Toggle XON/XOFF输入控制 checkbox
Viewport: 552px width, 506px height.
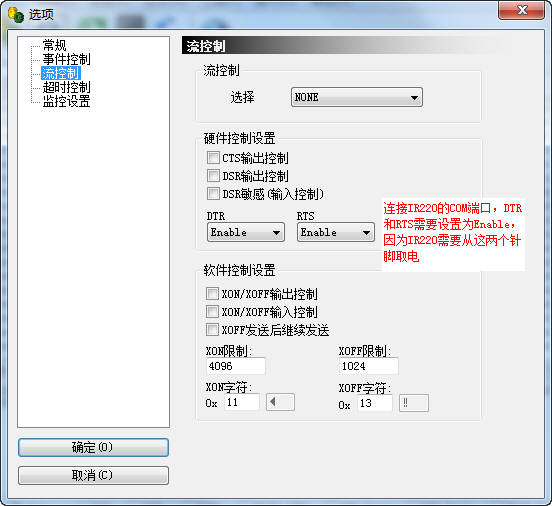(212, 312)
